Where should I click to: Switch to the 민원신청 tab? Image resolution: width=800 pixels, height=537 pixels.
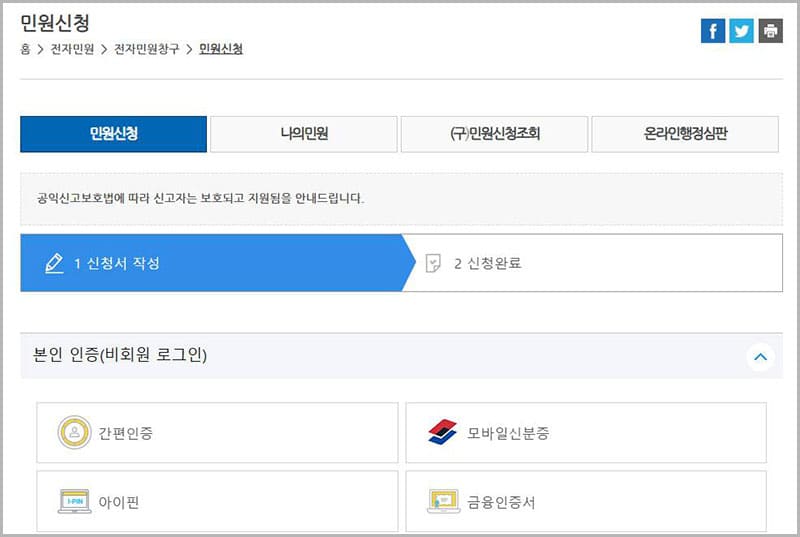tap(113, 134)
